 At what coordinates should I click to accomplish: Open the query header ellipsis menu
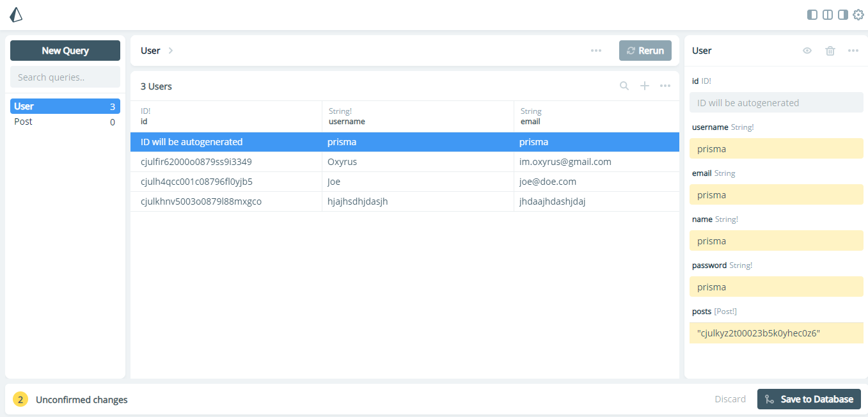click(596, 50)
